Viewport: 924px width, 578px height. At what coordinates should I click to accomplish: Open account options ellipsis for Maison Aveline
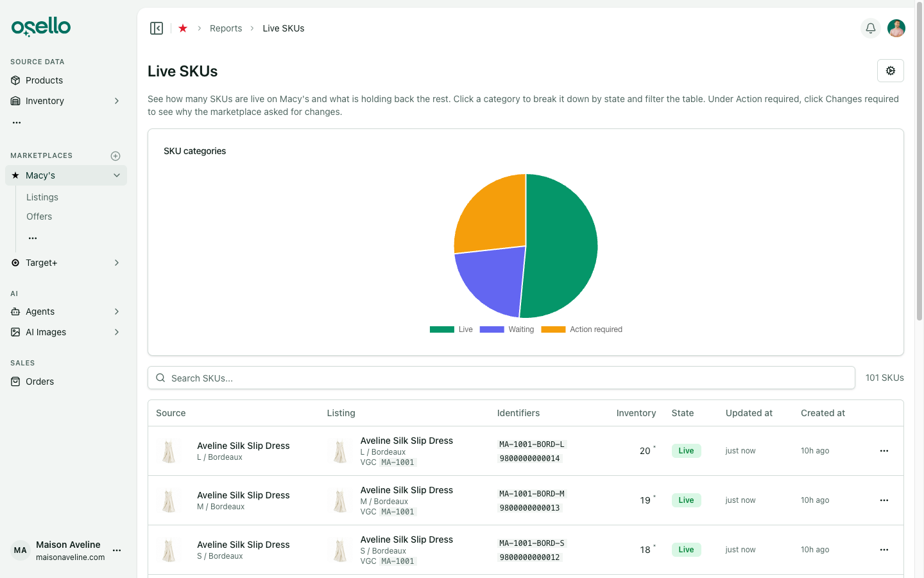pyautogui.click(x=117, y=550)
